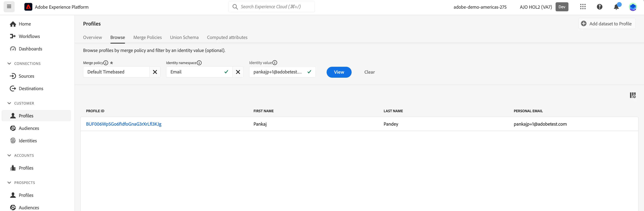
Task: Open profile BUF006Wp5Go6f1dfoGnaG3rXrLfl3KJg link
Action: [123, 124]
